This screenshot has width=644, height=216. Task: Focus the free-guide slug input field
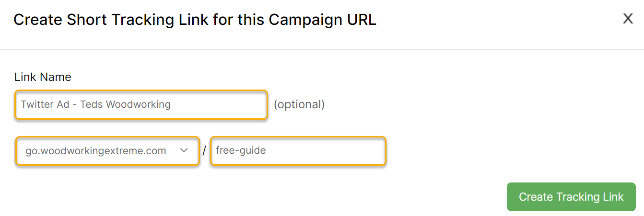(x=297, y=151)
